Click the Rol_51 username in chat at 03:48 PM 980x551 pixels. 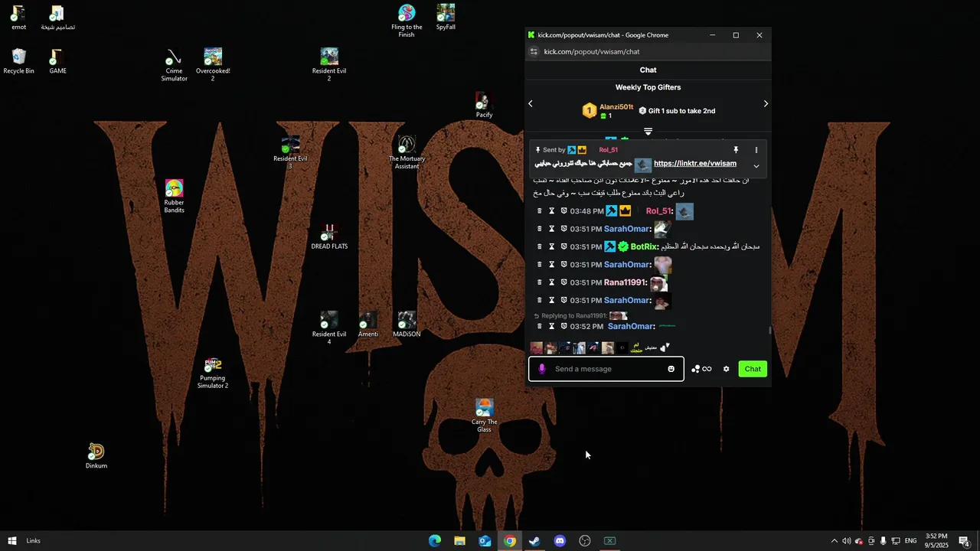(658, 211)
